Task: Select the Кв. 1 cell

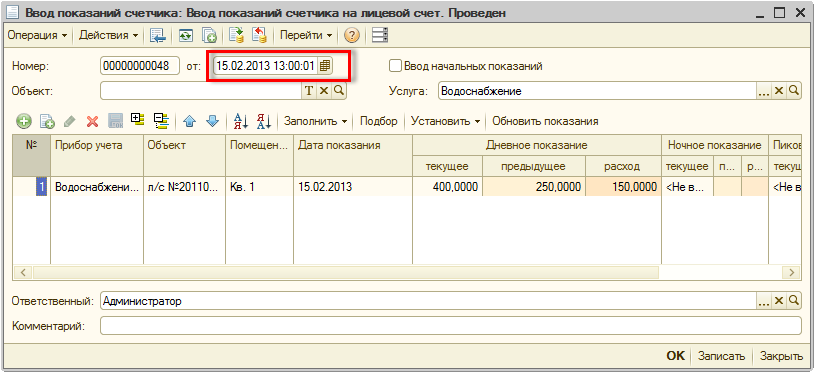Action: tap(260, 187)
